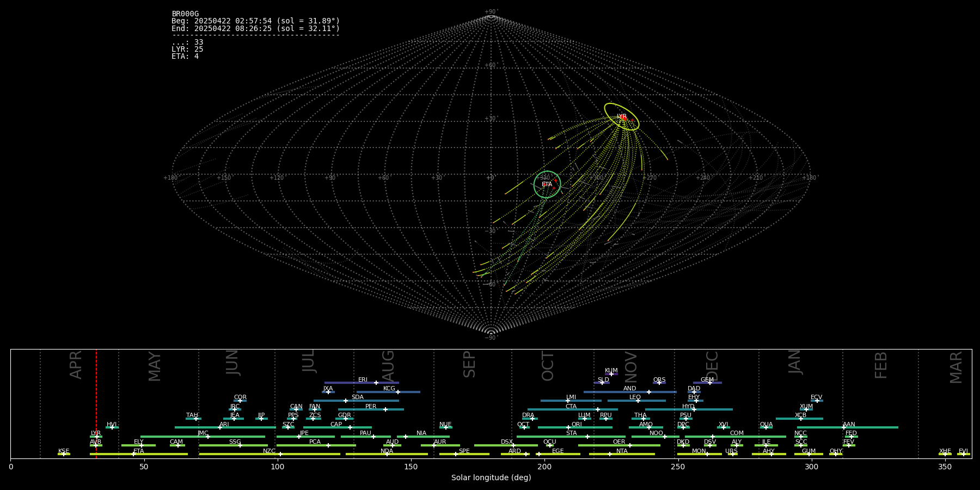Click the 'ETA: 4' count in the header
Viewport: 980px width, 490px height.
pyautogui.click(x=185, y=57)
